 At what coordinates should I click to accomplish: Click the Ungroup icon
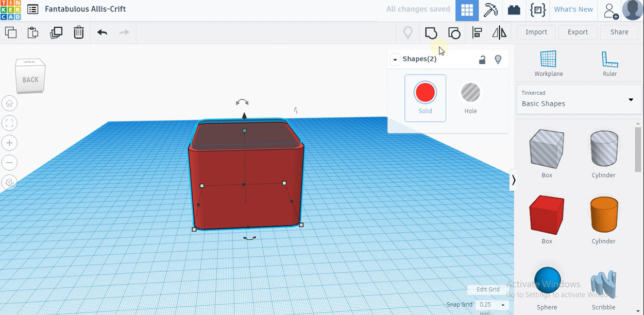coord(454,33)
